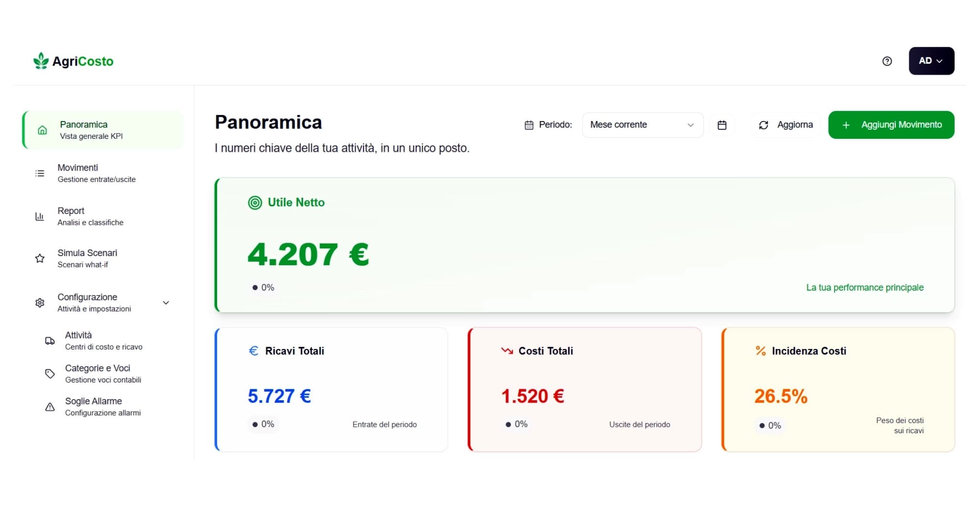This screenshot has width=980, height=505.
Task: Open the Mese corrente period dropdown
Action: point(642,124)
